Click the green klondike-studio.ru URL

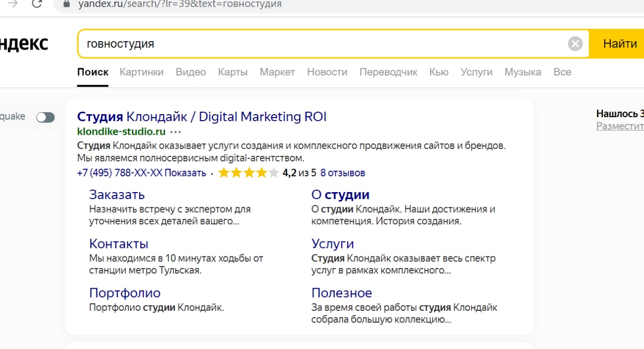click(121, 132)
